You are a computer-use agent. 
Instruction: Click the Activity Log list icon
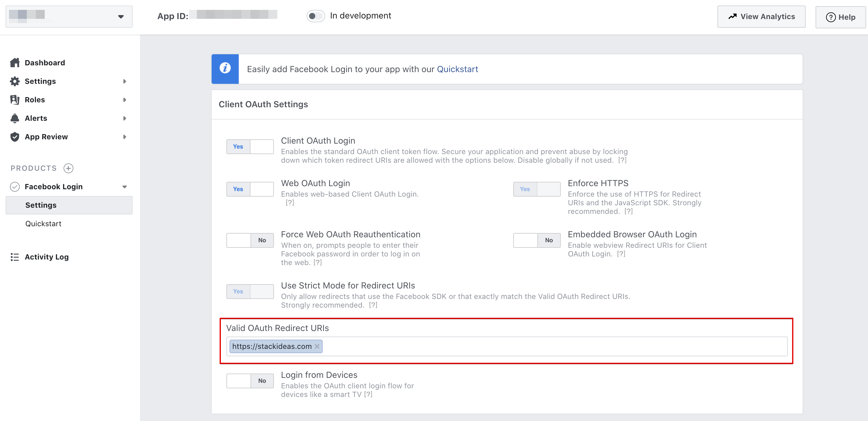[15, 257]
